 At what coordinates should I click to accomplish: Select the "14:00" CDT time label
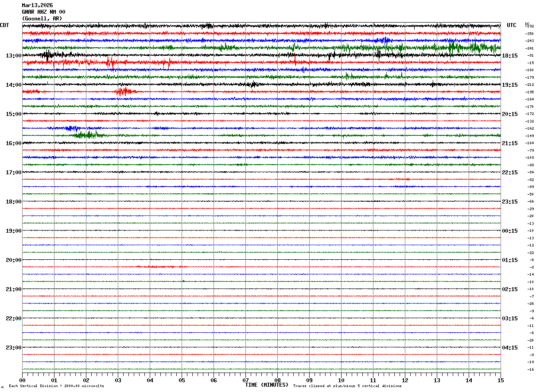pyautogui.click(x=14, y=85)
